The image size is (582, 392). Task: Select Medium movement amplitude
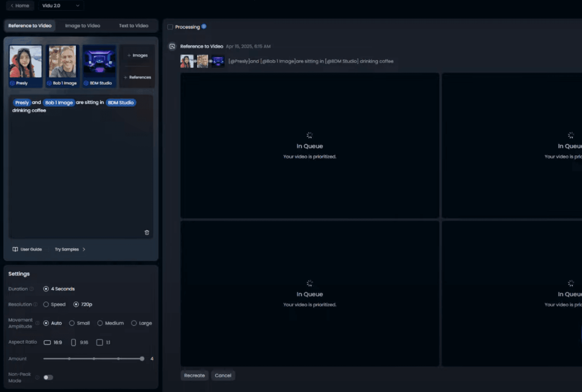click(100, 323)
